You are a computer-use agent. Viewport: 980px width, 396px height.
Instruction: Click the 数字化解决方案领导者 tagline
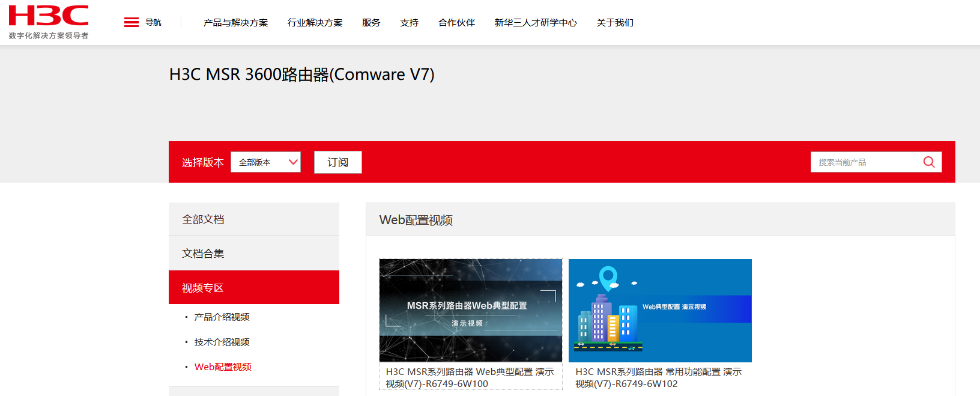(49, 35)
